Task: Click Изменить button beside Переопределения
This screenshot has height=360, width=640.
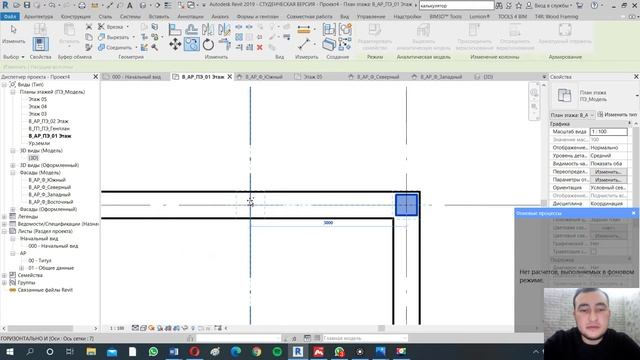Action: click(608, 172)
